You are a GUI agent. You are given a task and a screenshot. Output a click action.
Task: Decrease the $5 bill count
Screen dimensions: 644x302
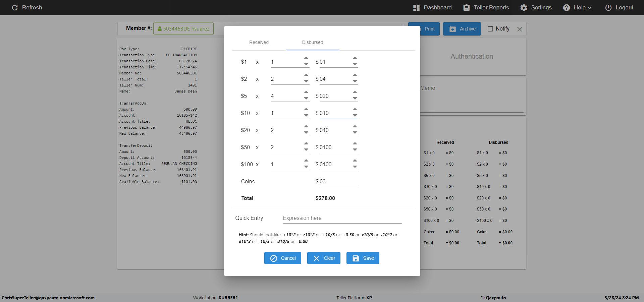pos(306,98)
